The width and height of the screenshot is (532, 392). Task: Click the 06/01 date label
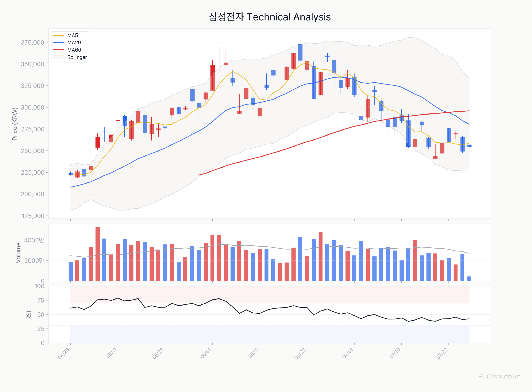pyautogui.click(x=206, y=353)
